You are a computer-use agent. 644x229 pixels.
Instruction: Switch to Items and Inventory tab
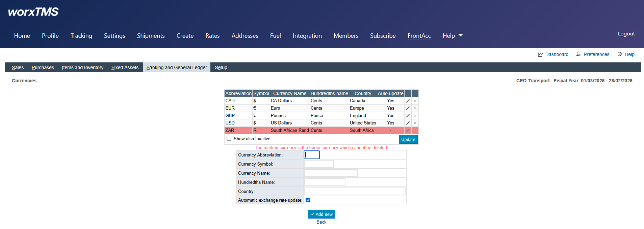(82, 67)
